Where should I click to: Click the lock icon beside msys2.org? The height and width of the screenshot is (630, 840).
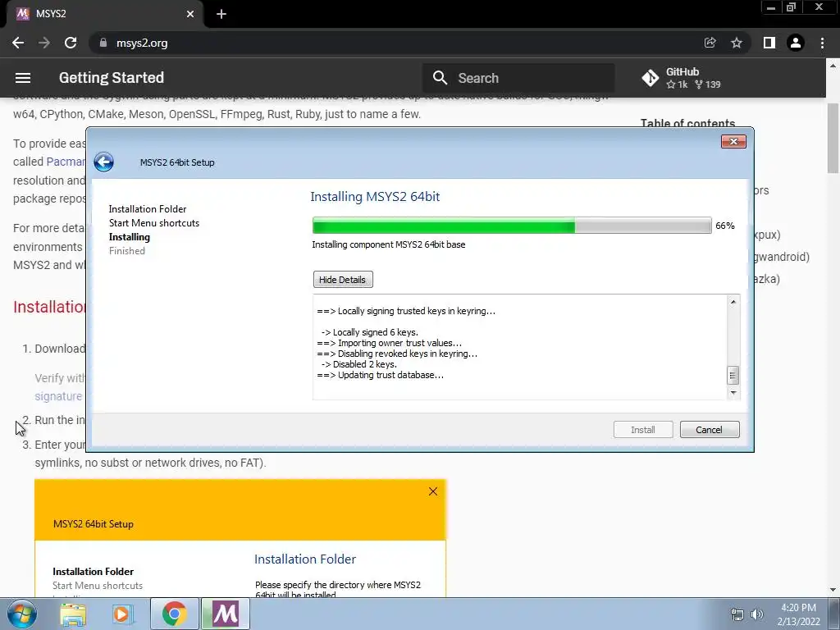click(x=103, y=43)
